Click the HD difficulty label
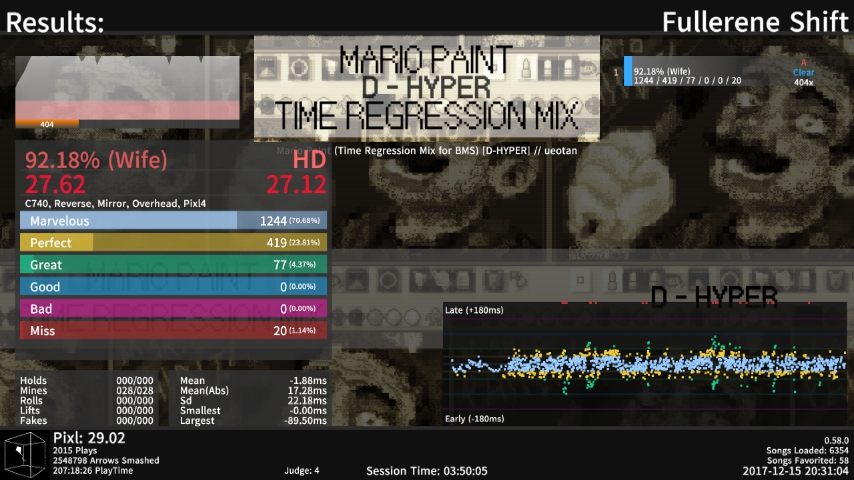The width and height of the screenshot is (854, 480). pyautogui.click(x=308, y=160)
